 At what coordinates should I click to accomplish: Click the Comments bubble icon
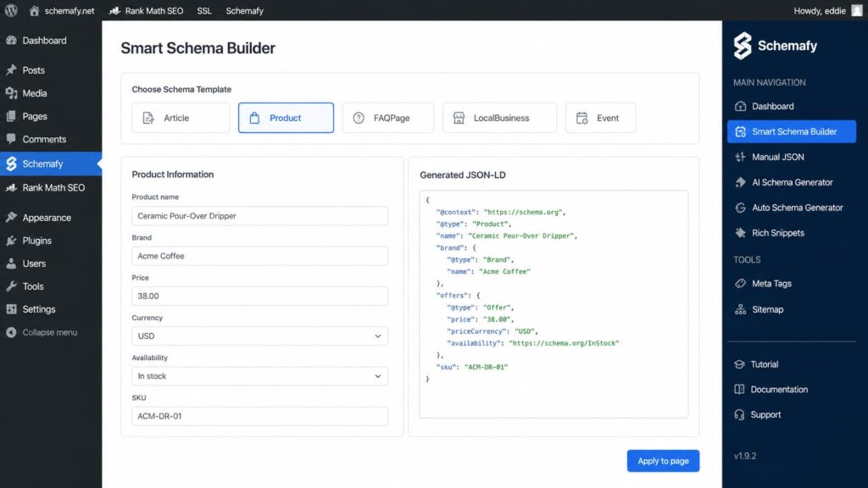[11, 139]
